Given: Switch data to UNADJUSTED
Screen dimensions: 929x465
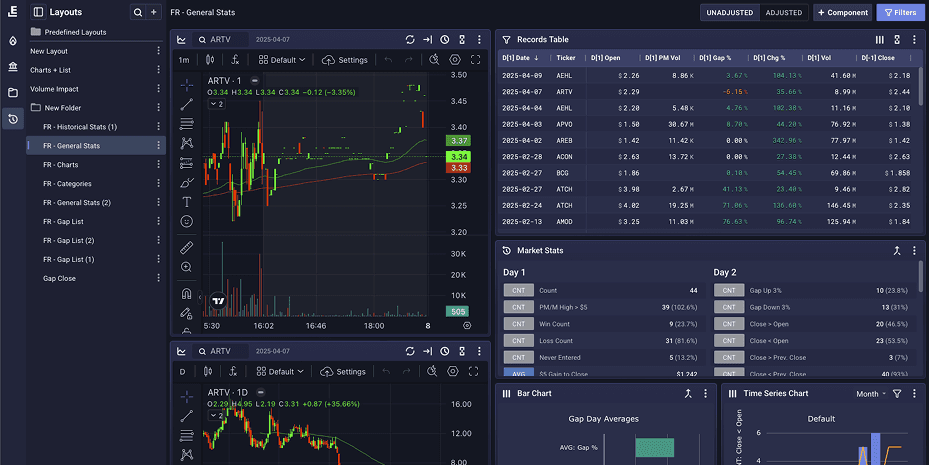Looking at the screenshot, I should tap(730, 12).
